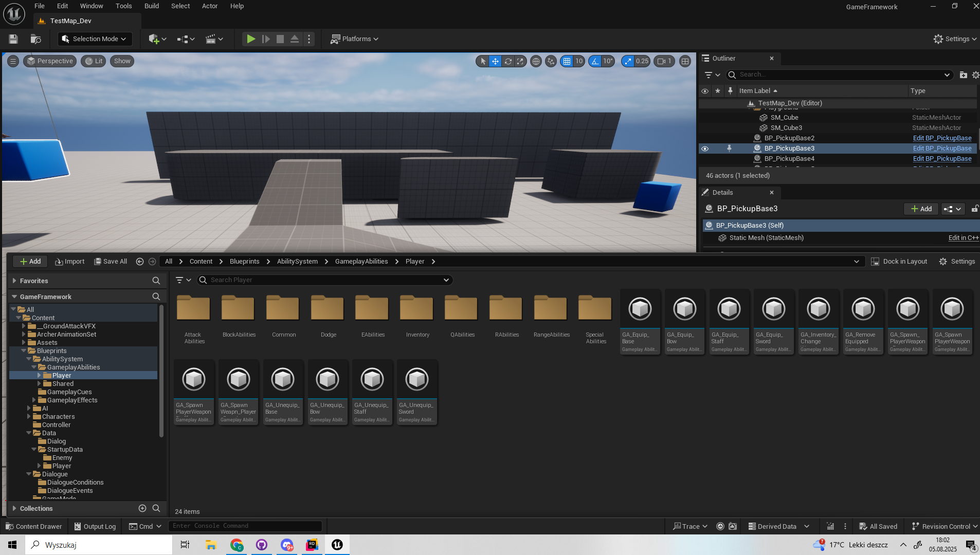Click Add in the Content Browser
The image size is (980, 555).
tap(30, 262)
